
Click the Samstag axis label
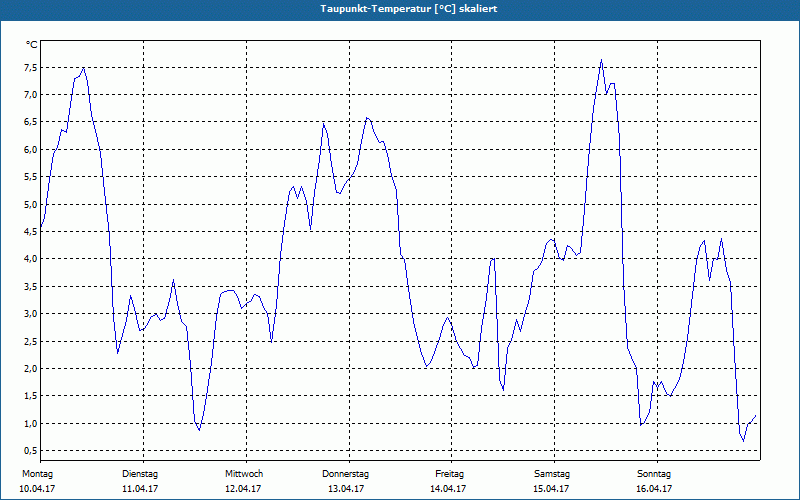point(552,474)
